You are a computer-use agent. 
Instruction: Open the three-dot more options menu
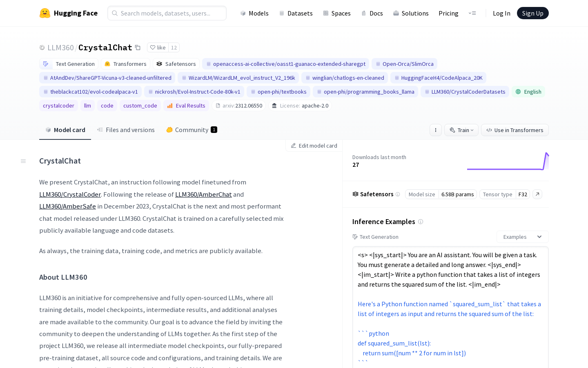point(436,130)
